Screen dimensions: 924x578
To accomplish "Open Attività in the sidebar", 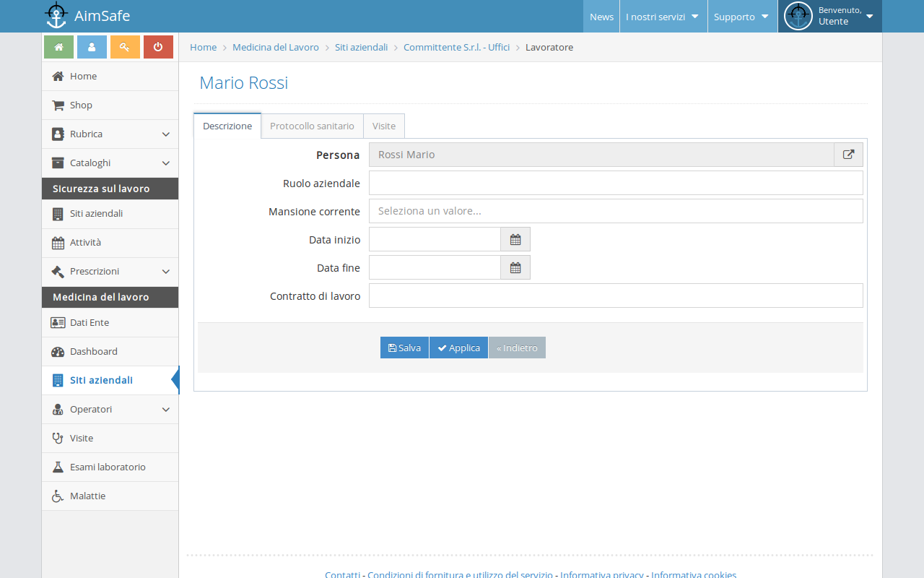I will pos(110,243).
